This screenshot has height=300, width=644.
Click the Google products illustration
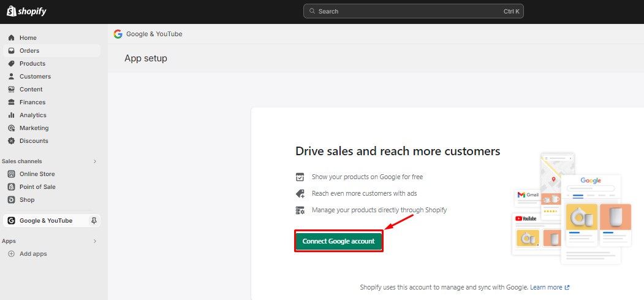click(571, 210)
